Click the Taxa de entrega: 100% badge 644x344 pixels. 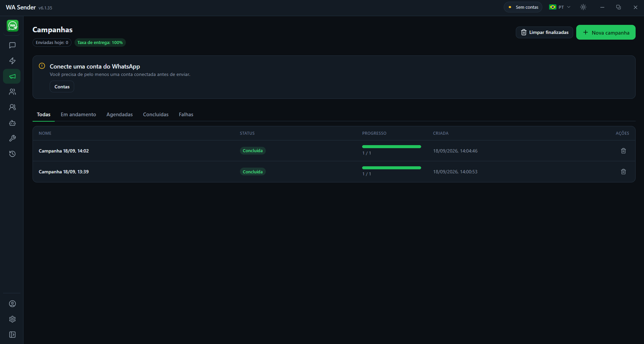[100, 43]
